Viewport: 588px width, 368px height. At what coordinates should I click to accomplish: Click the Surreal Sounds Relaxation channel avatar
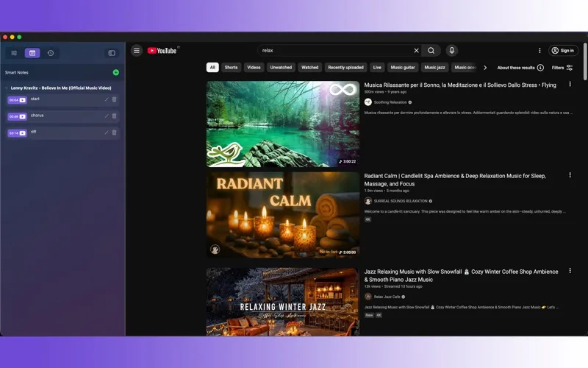(x=368, y=201)
